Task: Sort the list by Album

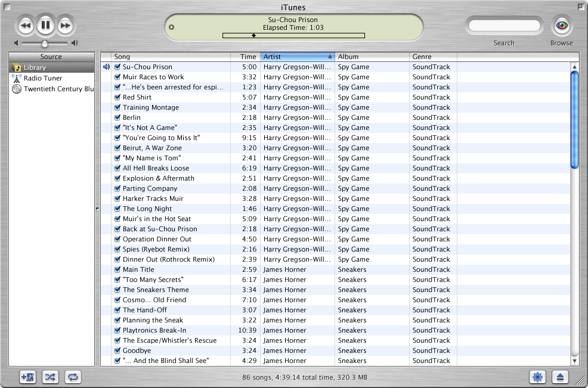Action: [x=358, y=57]
